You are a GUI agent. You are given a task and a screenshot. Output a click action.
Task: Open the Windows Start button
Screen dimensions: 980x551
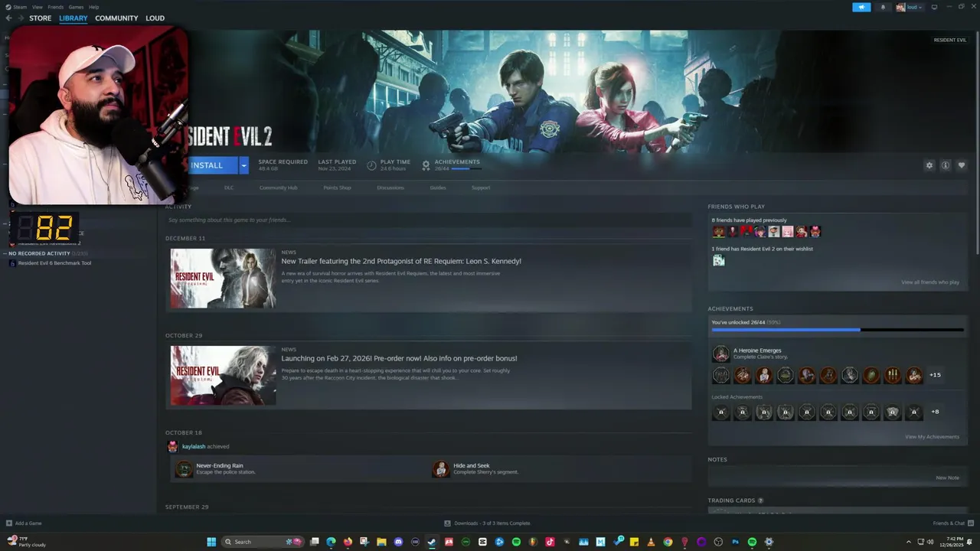[x=211, y=542]
